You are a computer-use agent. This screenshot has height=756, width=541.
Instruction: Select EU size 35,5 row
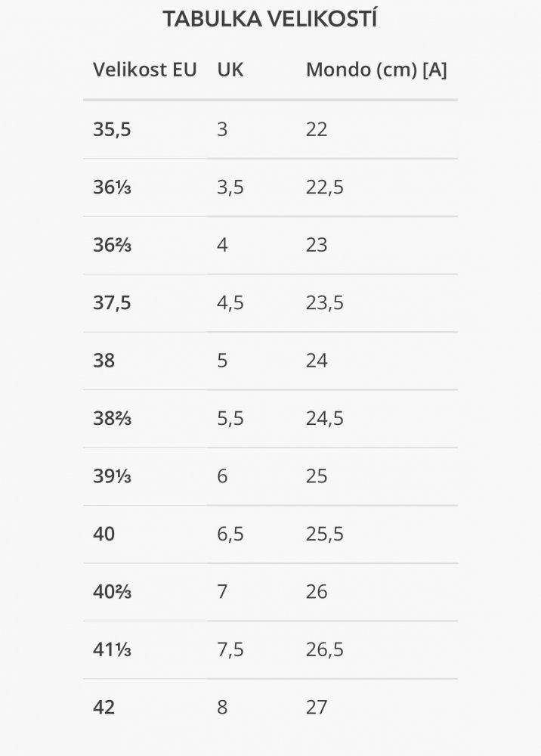coord(270,130)
